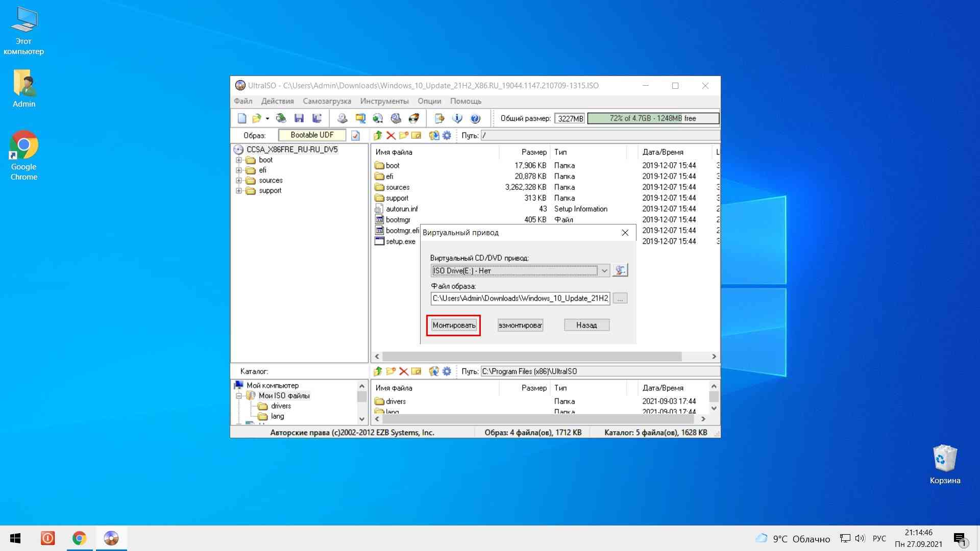980x551 pixels.
Task: Go up one folder in image pane
Action: click(x=378, y=135)
